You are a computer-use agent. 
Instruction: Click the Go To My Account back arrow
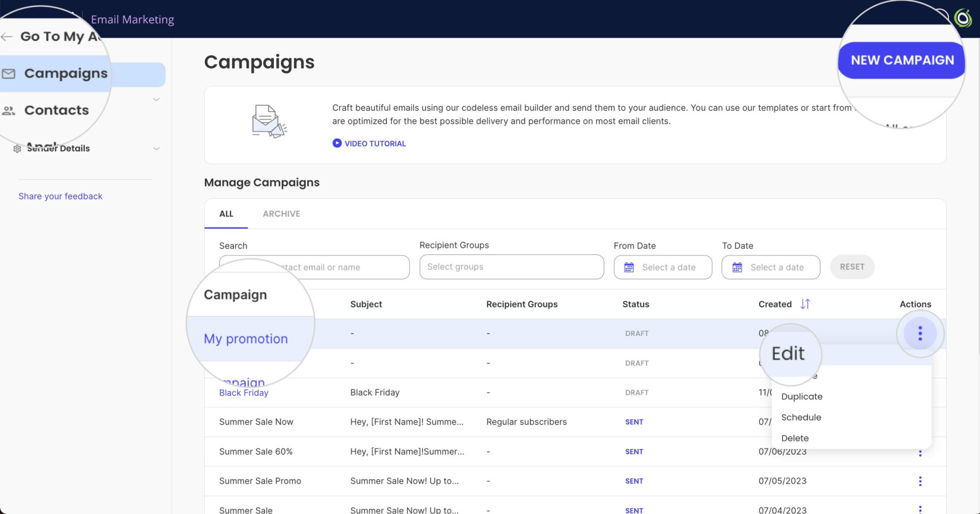[7, 37]
